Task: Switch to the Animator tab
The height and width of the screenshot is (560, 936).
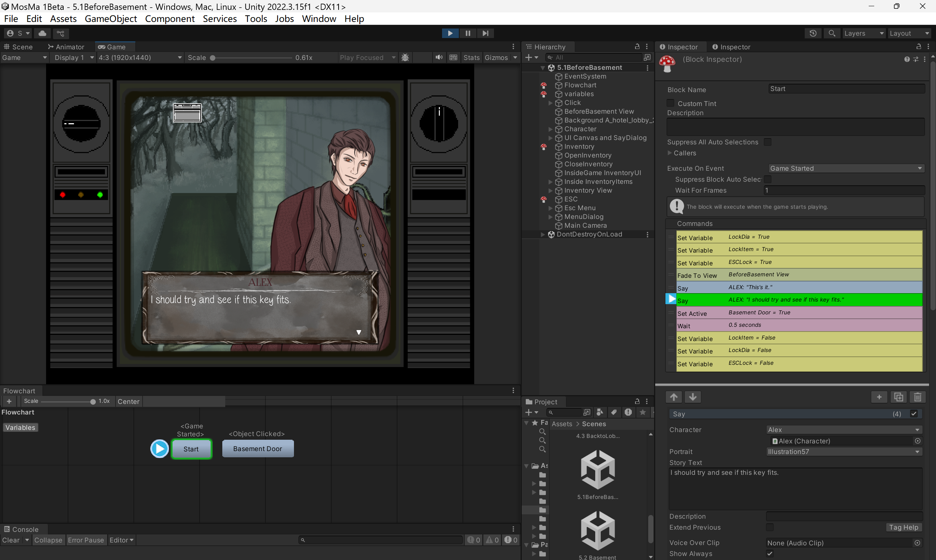Action: (66, 47)
